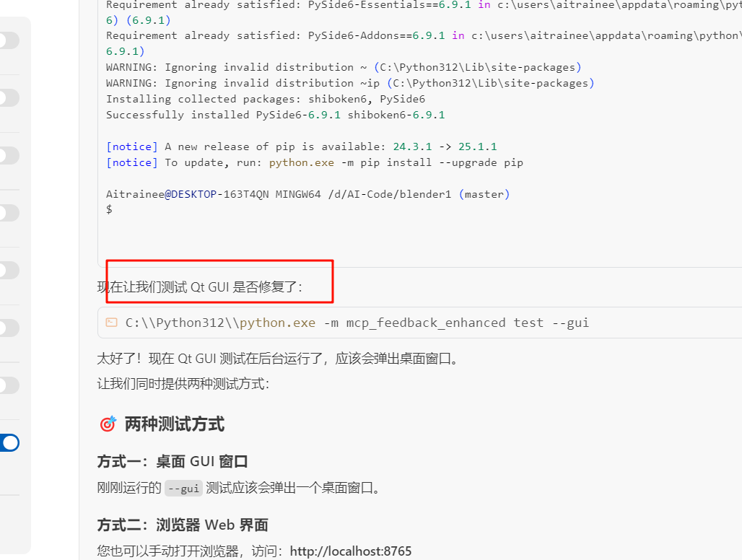Image resolution: width=742 pixels, height=560 pixels.
Task: Click the sentence 让我们同时提供两种测试方式
Action: coord(183,384)
